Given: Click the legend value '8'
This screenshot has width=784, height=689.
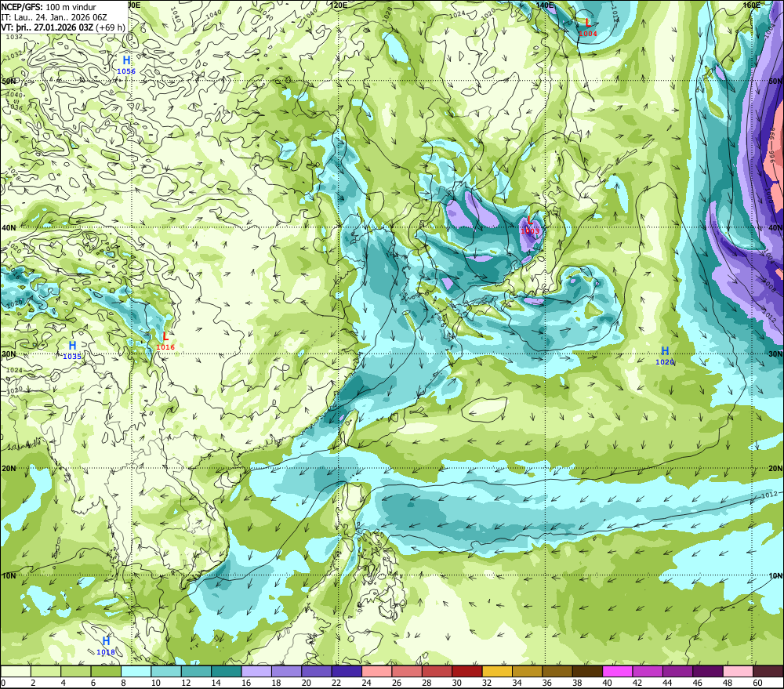Looking at the screenshot, I should coord(124,683).
